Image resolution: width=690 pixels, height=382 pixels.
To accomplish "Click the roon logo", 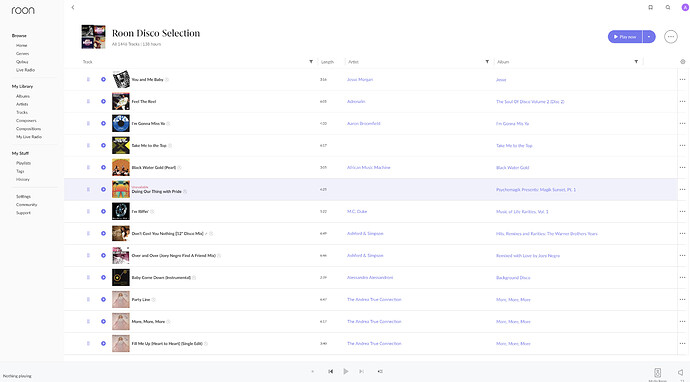I will point(23,10).
